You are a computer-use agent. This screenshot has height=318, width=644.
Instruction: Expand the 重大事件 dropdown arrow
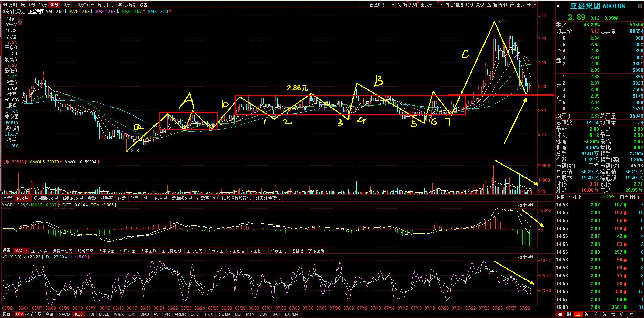tap(441, 5)
